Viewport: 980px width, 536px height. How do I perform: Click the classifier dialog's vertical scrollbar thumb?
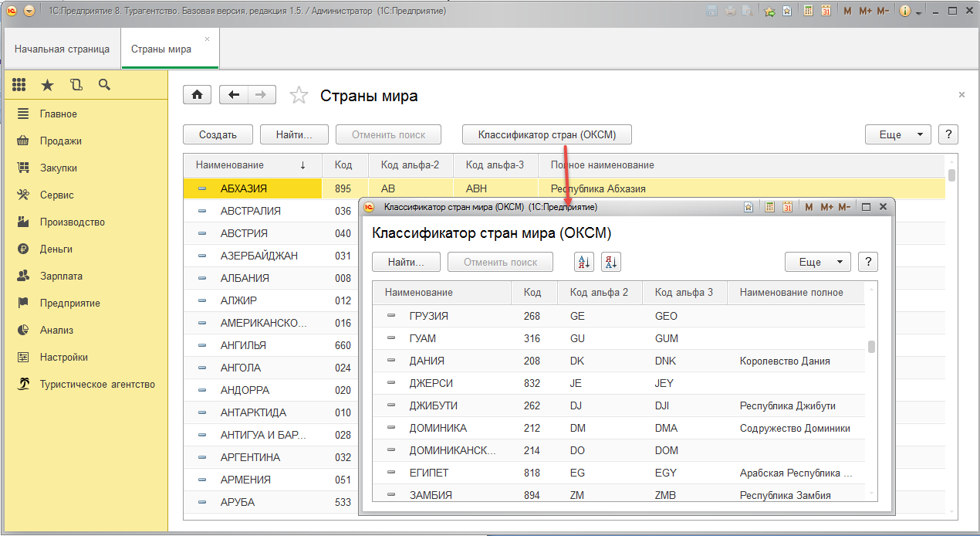pos(871,346)
